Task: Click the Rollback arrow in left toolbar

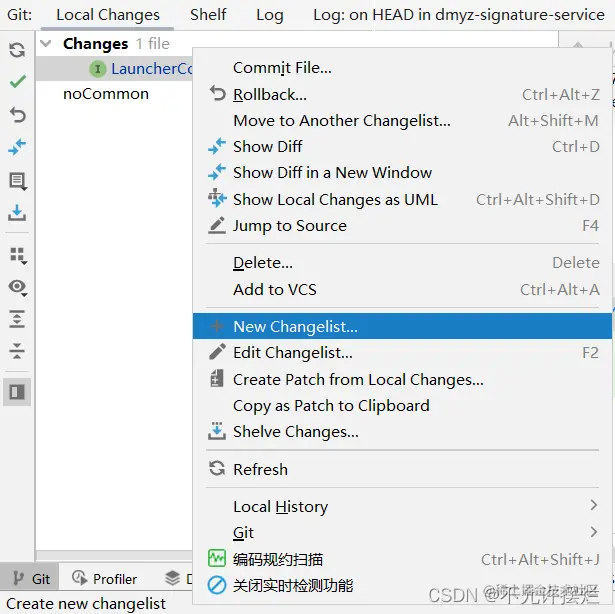Action: point(17,115)
